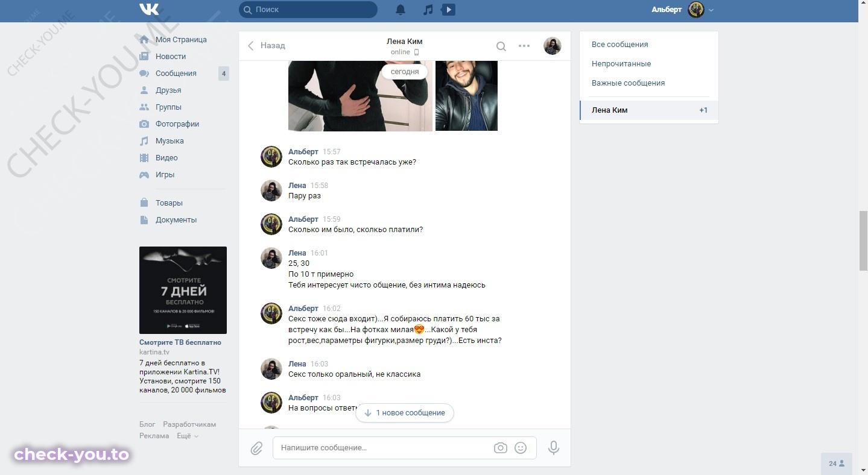Open Группы page
The height and width of the screenshot is (475, 868).
point(168,107)
